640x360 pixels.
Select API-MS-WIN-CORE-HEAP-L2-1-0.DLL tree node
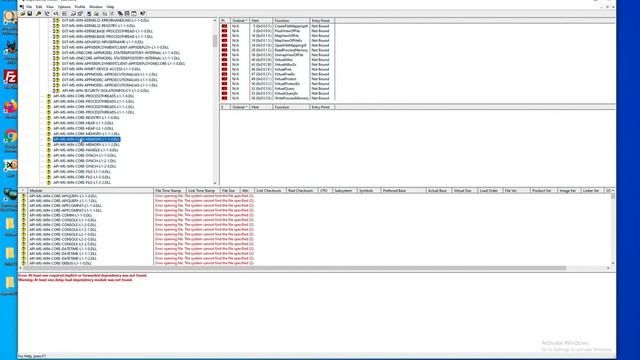point(83,128)
